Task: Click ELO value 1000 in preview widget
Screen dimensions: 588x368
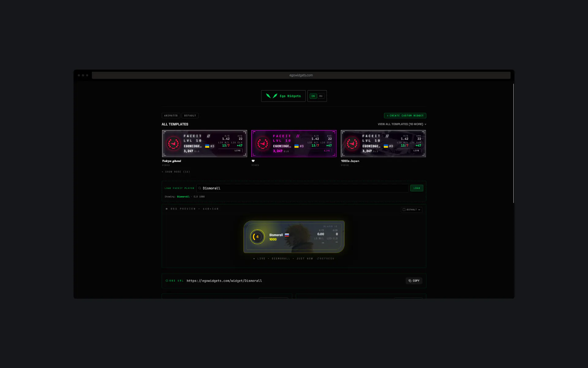Action: pyautogui.click(x=273, y=240)
